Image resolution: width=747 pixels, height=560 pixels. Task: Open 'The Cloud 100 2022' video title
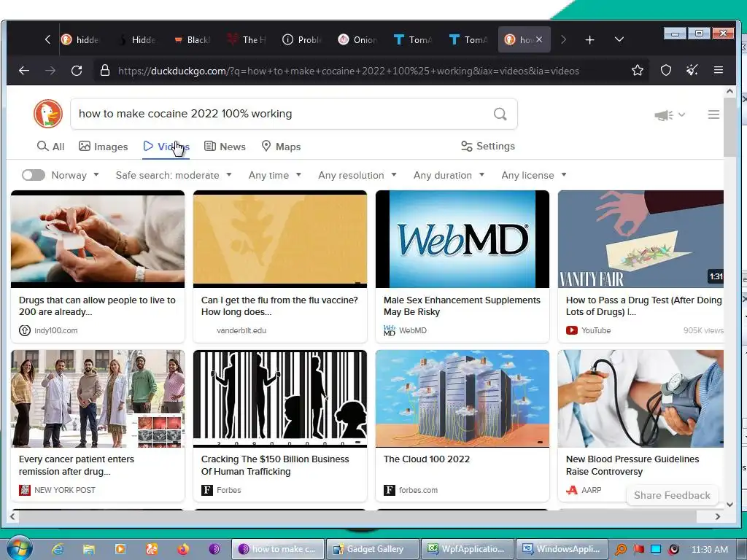[426, 459]
